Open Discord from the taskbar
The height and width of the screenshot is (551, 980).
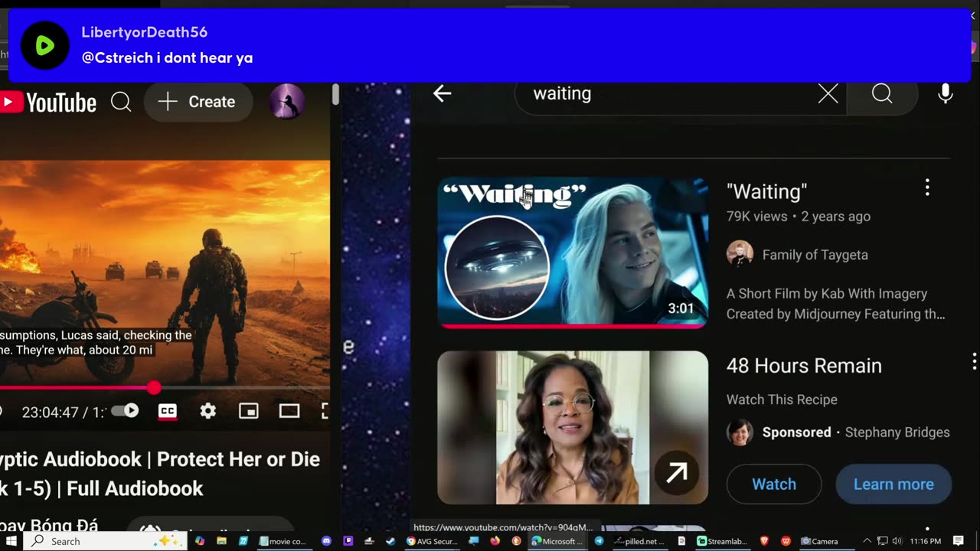pos(327,541)
